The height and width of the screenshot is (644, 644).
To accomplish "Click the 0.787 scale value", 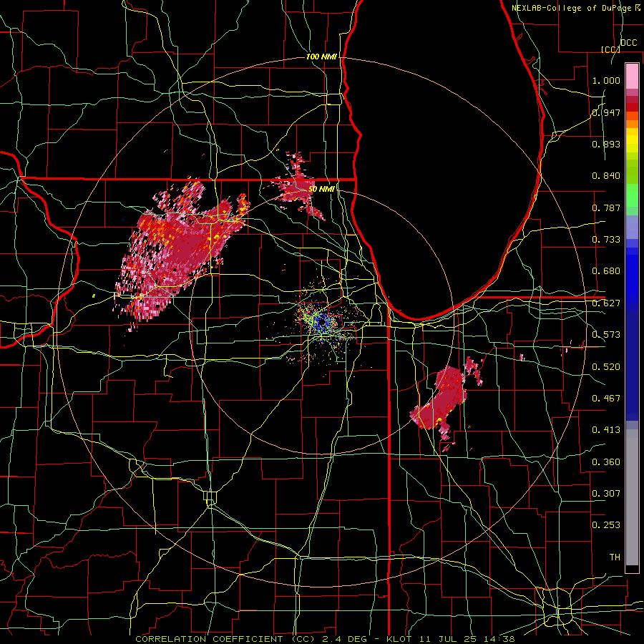I will (x=606, y=208).
